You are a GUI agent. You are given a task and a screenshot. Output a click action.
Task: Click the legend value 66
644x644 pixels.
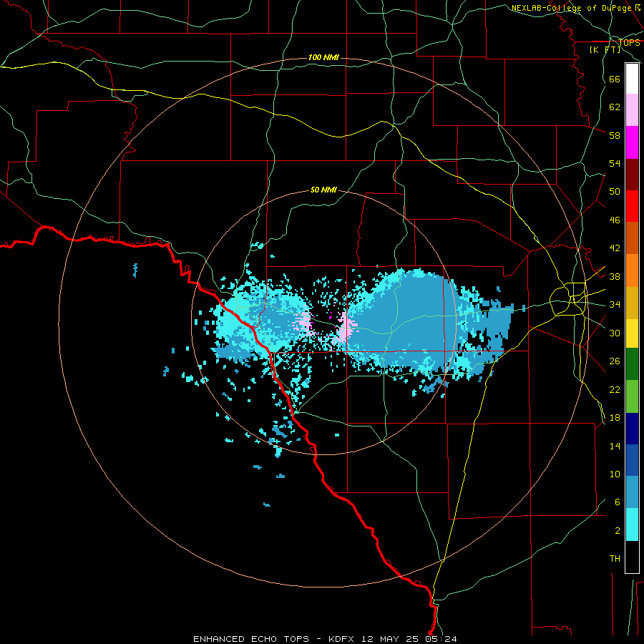(x=615, y=79)
